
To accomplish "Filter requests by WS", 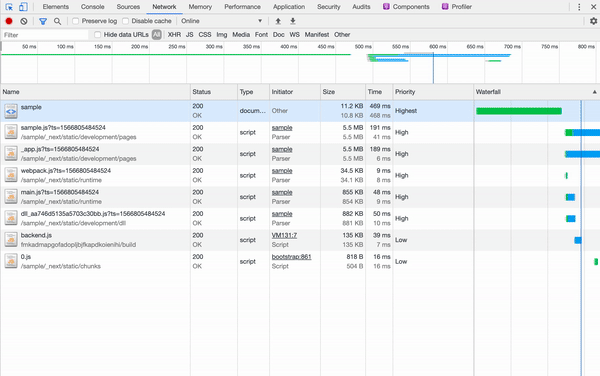I will 295,35.
